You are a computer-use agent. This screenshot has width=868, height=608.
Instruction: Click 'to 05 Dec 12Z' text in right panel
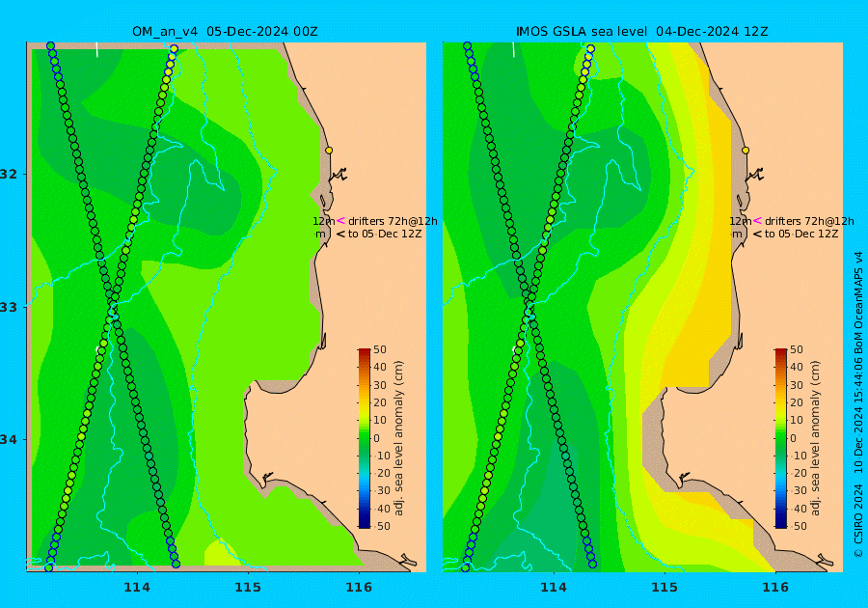[x=801, y=234]
